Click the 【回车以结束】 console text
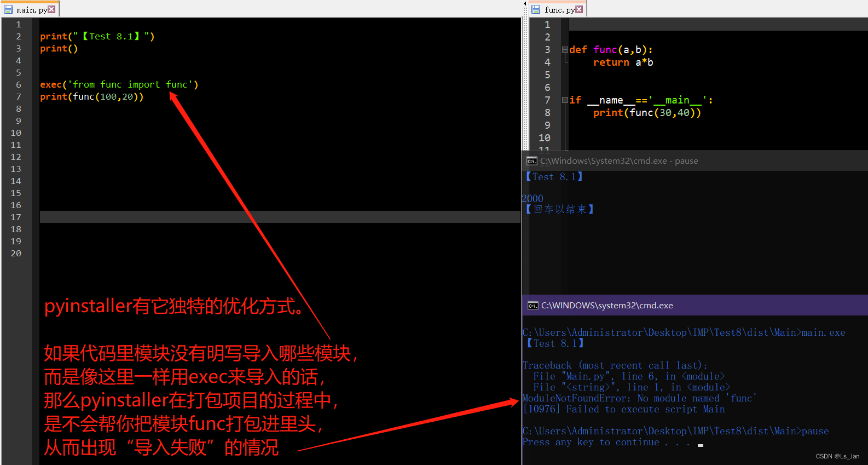The height and width of the screenshot is (465, 868). coord(559,209)
